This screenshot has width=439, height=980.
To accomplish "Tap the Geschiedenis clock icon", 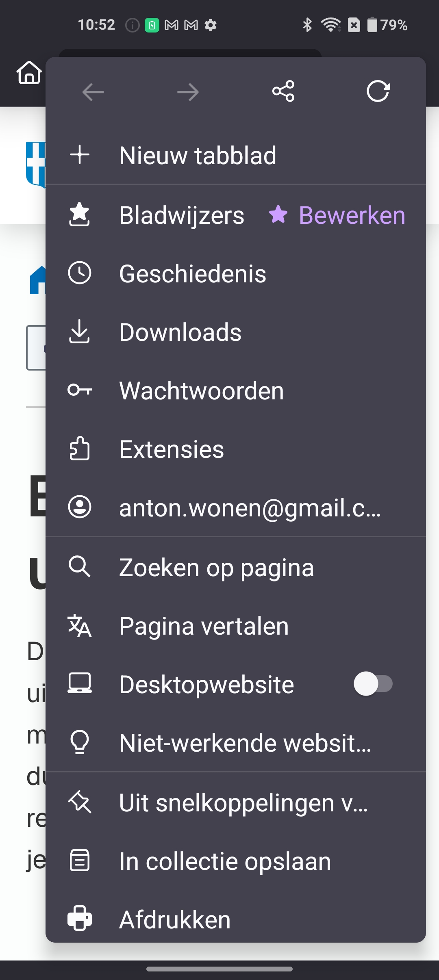I will click(x=79, y=273).
